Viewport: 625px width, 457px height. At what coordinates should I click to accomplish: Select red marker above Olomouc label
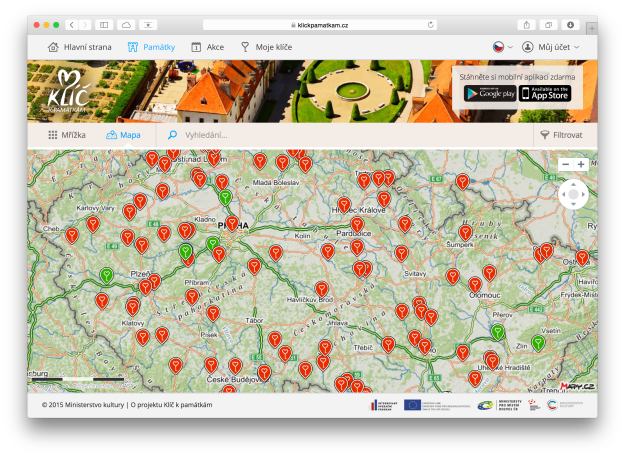coord(475,285)
